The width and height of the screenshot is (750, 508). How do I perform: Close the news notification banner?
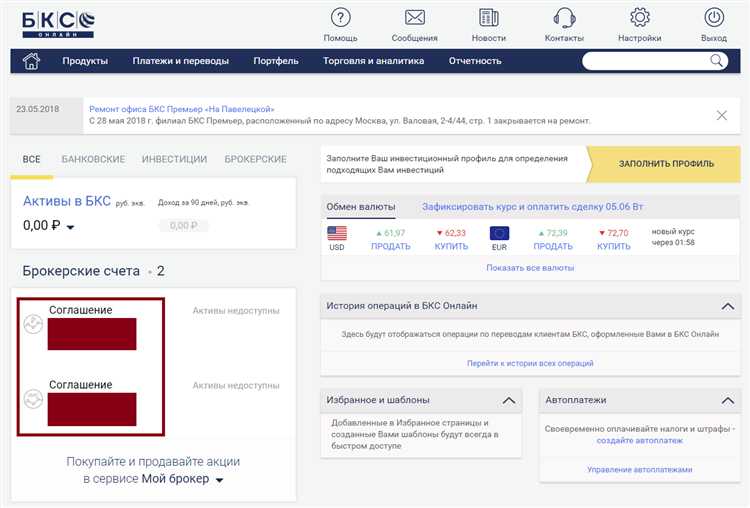coord(722,115)
